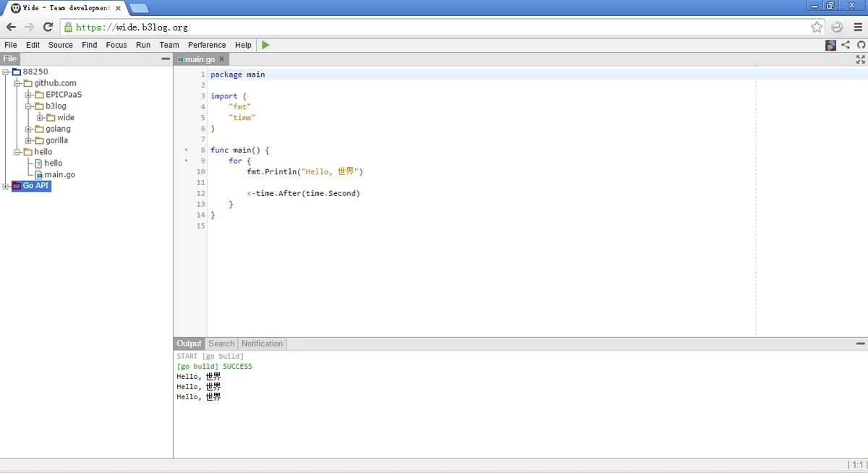The width and height of the screenshot is (868, 473).
Task: Expand the wide folder
Action: 41,117
